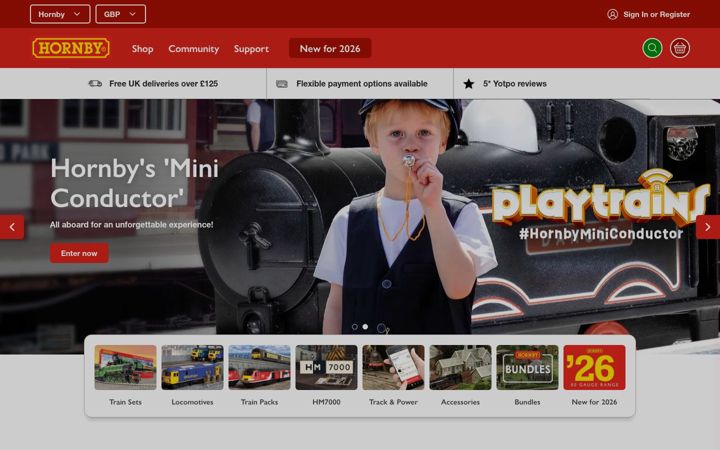720x450 pixels.
Task: Click 5* Yotpo reviews link
Action: (515, 84)
